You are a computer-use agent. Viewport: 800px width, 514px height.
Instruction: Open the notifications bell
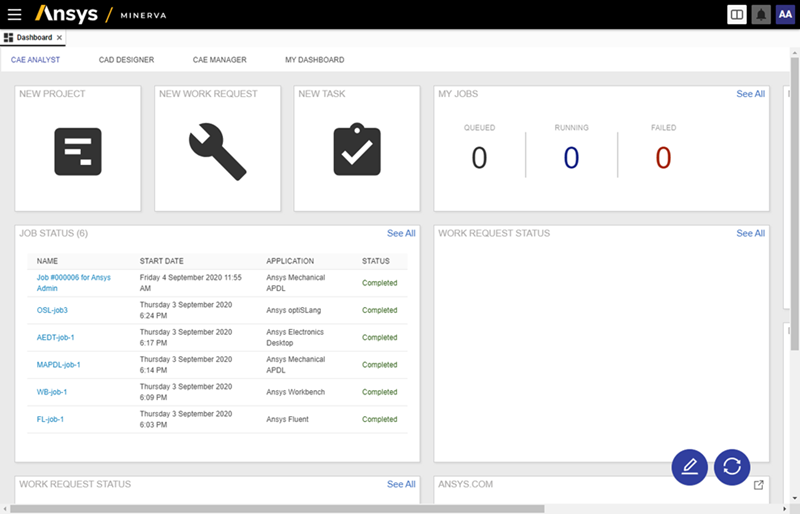click(761, 14)
